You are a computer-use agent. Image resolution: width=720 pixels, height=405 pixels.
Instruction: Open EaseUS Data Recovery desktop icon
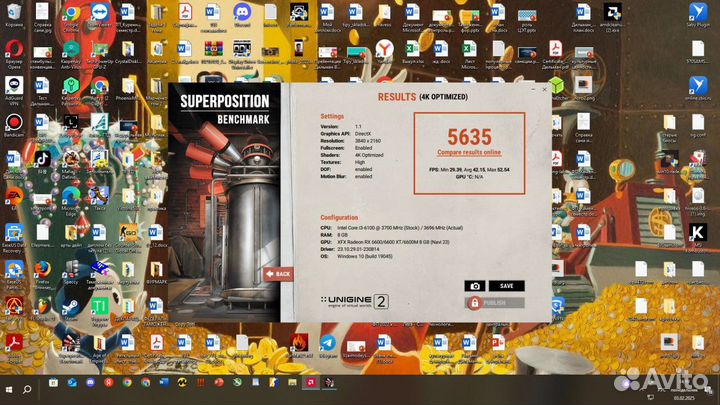[14, 239]
